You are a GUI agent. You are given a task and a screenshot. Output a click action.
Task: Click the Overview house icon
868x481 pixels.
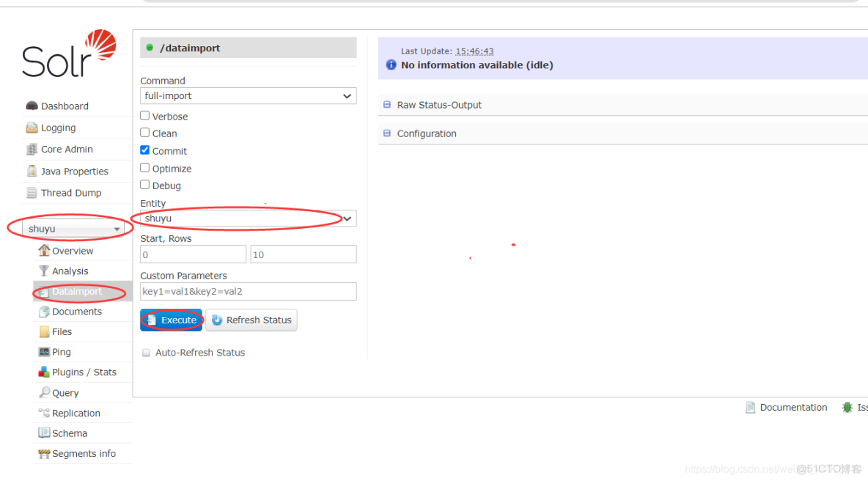tap(44, 250)
